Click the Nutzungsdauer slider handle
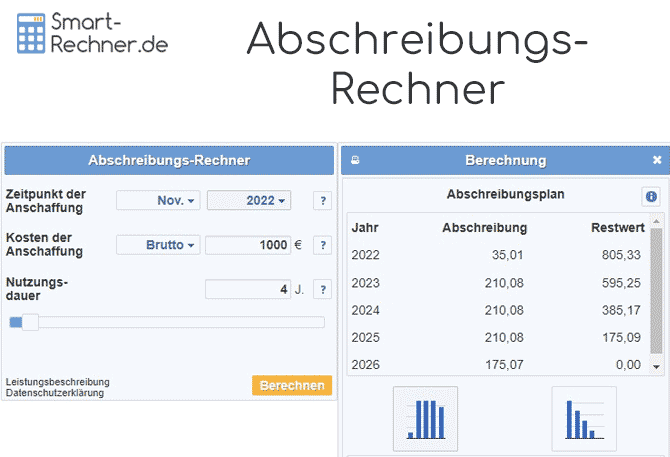 click(x=30, y=322)
